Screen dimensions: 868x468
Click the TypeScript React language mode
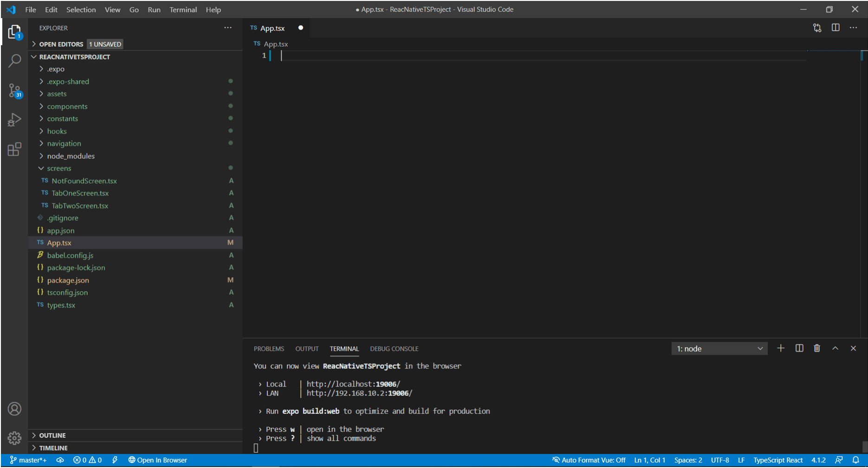tap(778, 460)
